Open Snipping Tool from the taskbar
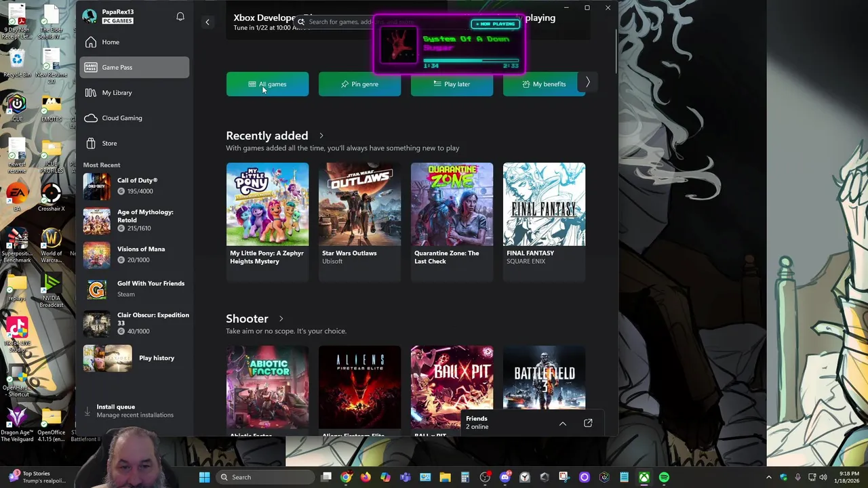This screenshot has width=868, height=488. click(564, 477)
